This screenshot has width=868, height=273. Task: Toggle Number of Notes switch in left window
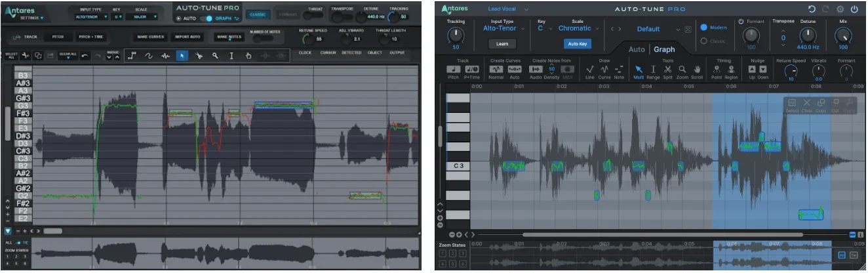(x=263, y=39)
